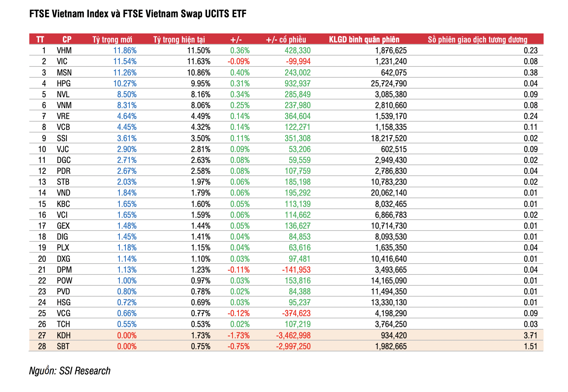This screenshot has height=392, width=568.
Task: Click VIC's share change -99,994
Action: pos(298,61)
